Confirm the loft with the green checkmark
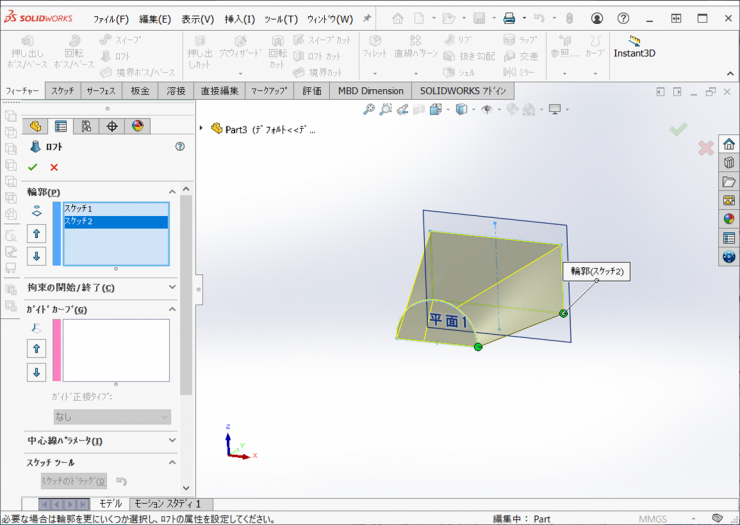Image resolution: width=740 pixels, height=525 pixels. [33, 167]
